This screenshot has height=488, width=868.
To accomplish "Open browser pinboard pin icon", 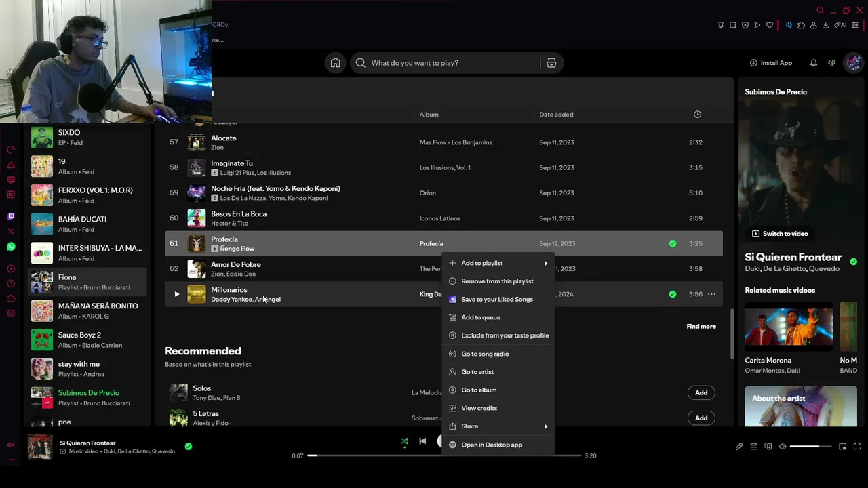I will tap(720, 25).
